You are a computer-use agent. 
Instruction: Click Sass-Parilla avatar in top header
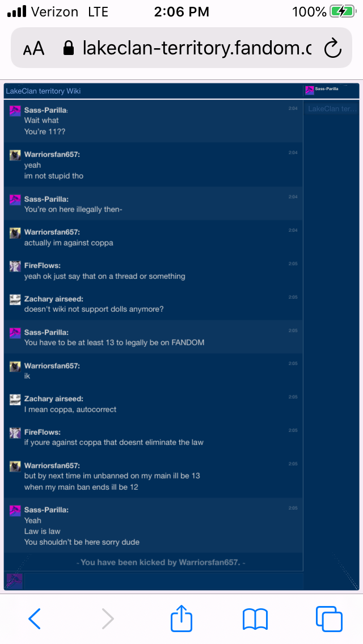tap(310, 90)
